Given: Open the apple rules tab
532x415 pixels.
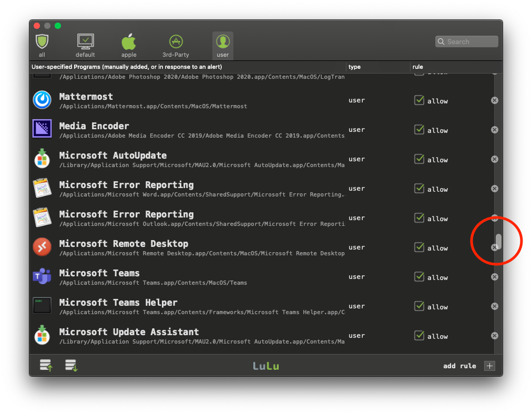Looking at the screenshot, I should click(x=129, y=45).
